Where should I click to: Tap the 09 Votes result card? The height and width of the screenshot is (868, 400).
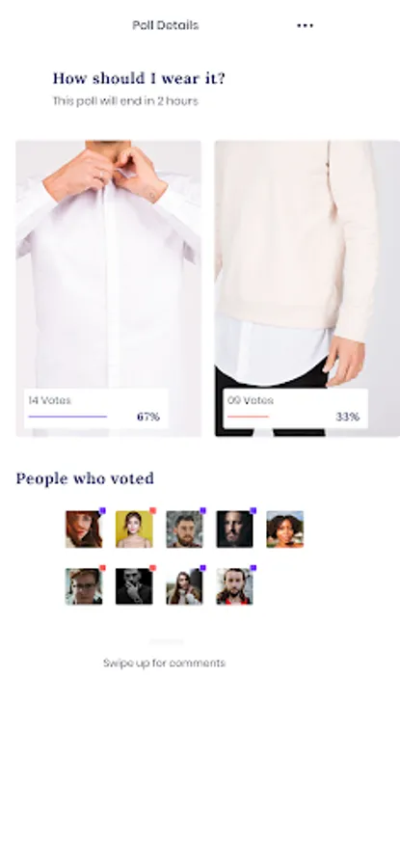pos(296,409)
